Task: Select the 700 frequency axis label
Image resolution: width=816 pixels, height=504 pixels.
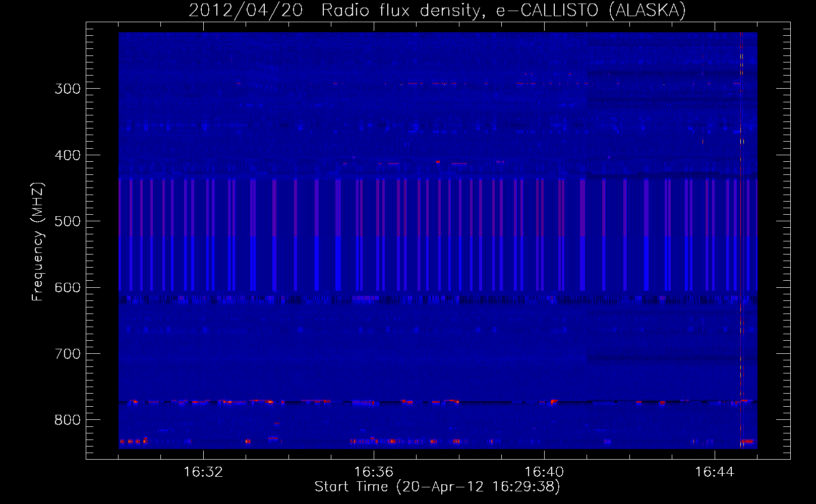Action: (x=68, y=354)
